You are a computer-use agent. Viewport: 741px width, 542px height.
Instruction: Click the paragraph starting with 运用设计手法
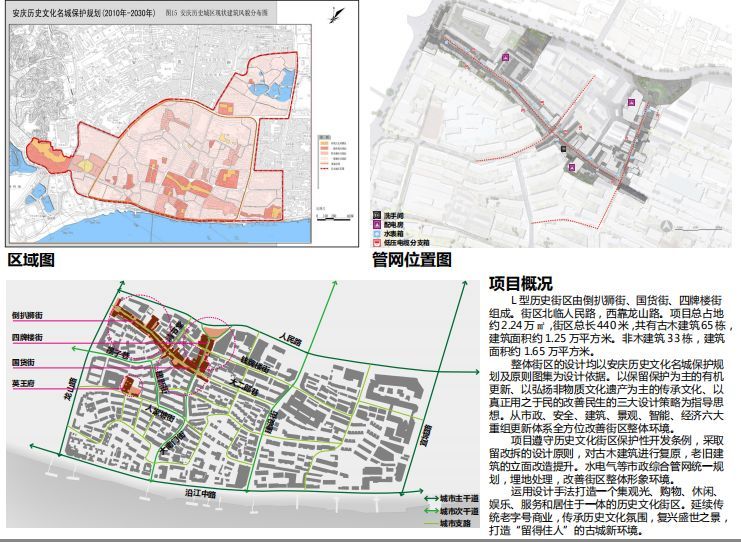pyautogui.click(x=608, y=511)
